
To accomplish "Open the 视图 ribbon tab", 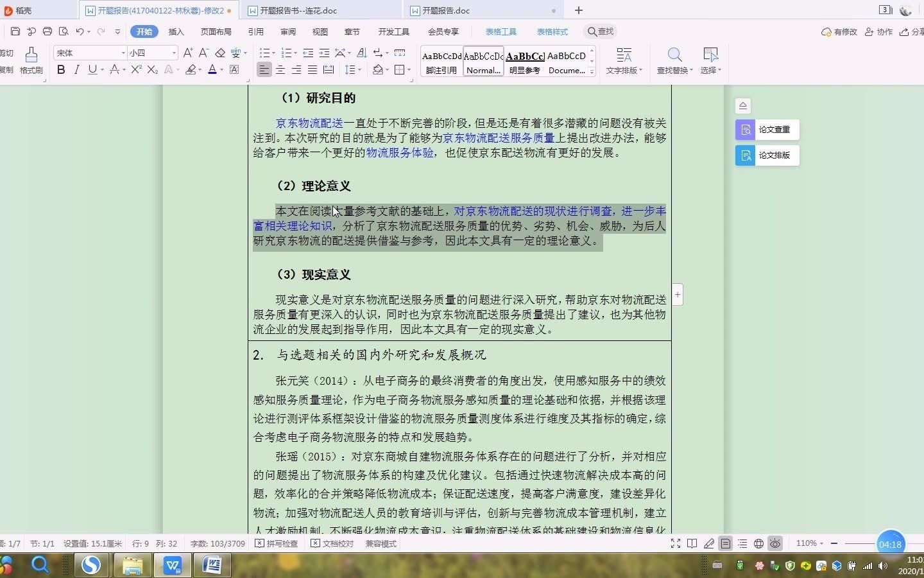I will pyautogui.click(x=320, y=31).
